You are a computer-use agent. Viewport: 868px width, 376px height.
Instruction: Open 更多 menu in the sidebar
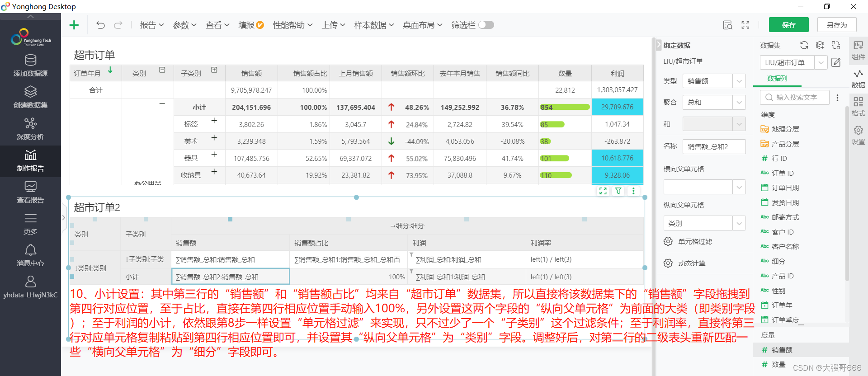pyautogui.click(x=30, y=224)
